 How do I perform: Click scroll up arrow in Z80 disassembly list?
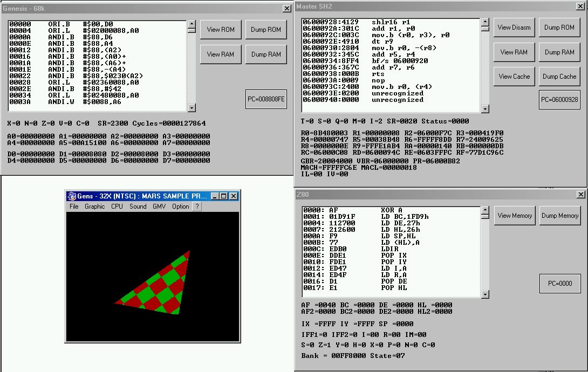(x=486, y=210)
